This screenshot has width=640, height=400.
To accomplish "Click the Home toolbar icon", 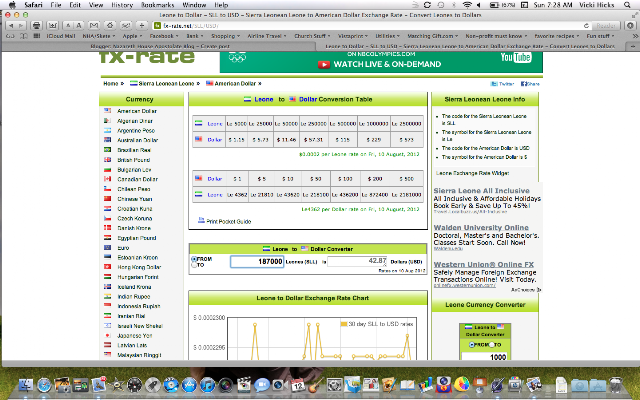I will 110,25.
